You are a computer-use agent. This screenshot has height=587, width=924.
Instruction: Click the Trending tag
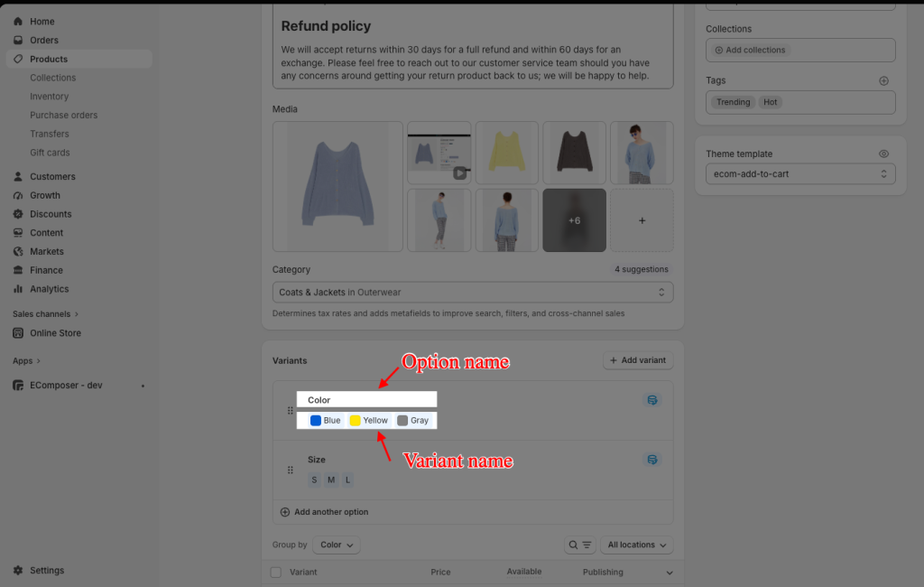(733, 102)
